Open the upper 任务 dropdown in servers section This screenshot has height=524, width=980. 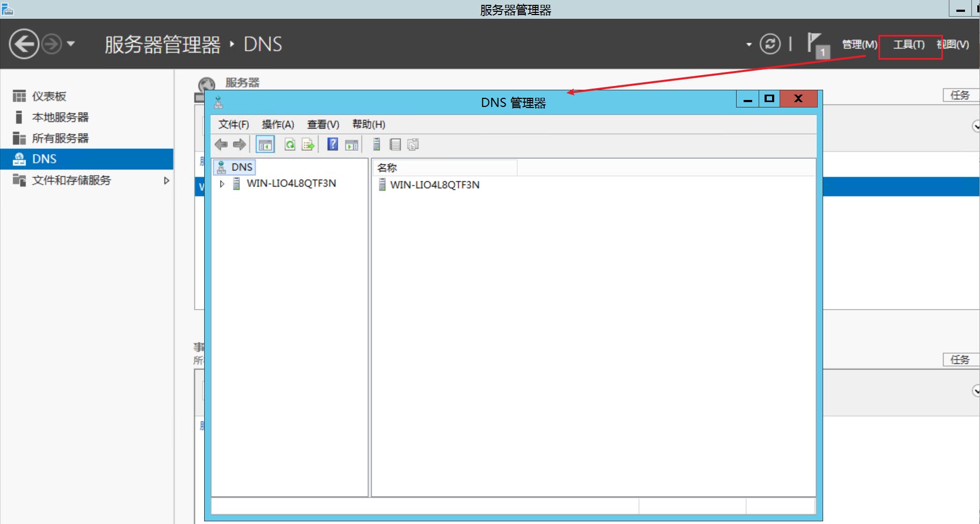click(x=961, y=95)
